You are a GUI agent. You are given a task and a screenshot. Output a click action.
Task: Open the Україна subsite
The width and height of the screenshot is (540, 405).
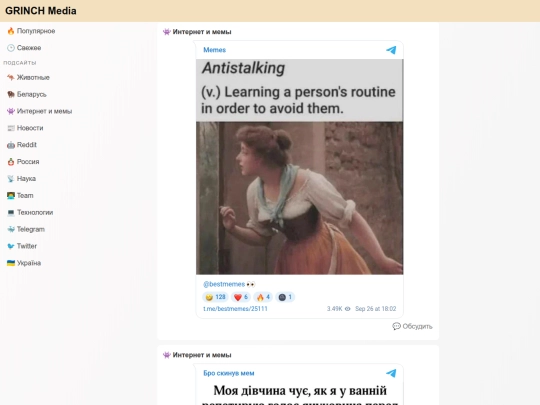click(29, 263)
